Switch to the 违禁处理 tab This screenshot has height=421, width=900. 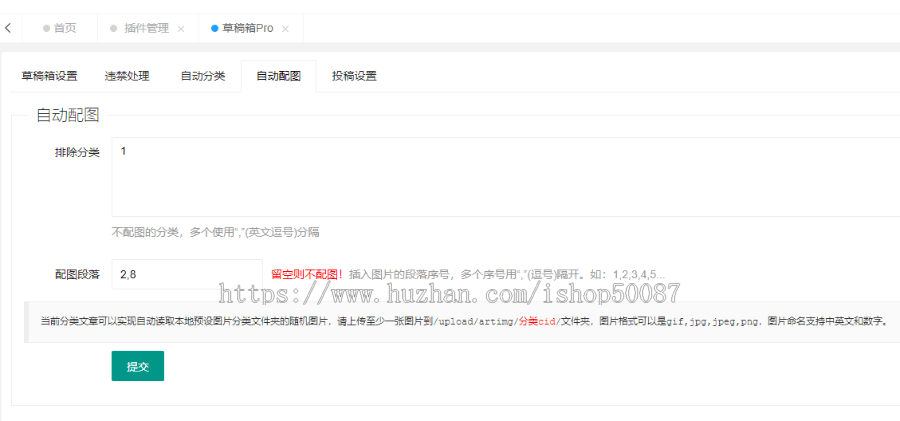tap(127, 76)
